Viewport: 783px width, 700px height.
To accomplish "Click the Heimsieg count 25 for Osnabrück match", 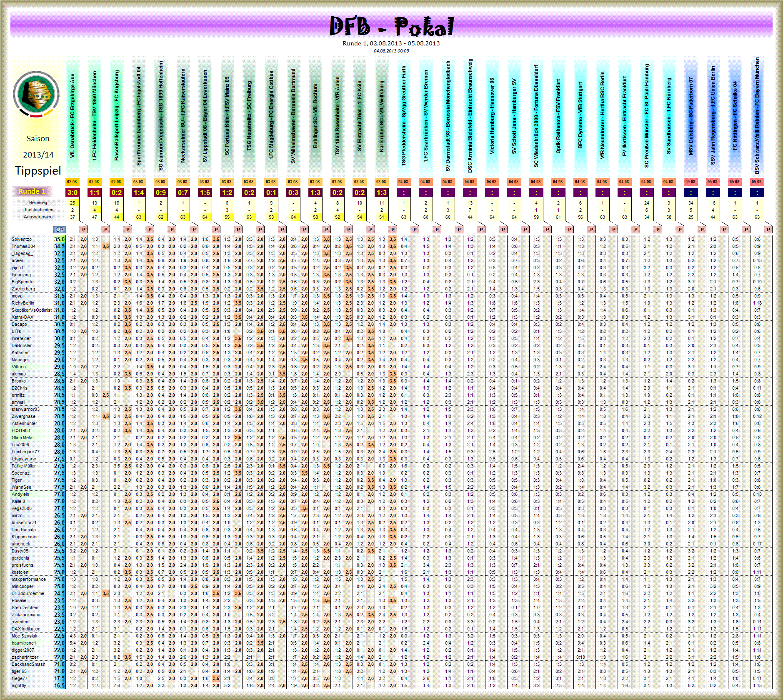I will point(73,203).
